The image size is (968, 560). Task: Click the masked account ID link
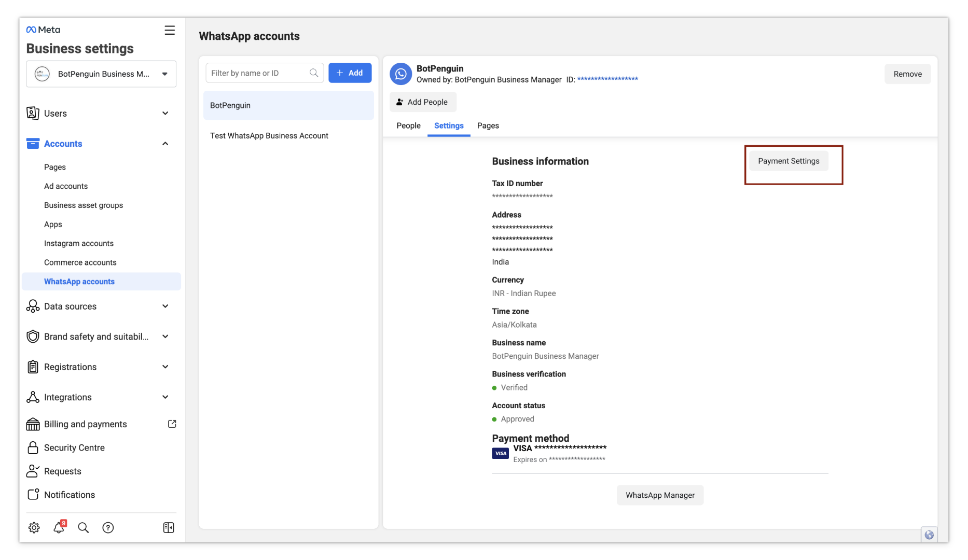[607, 79]
